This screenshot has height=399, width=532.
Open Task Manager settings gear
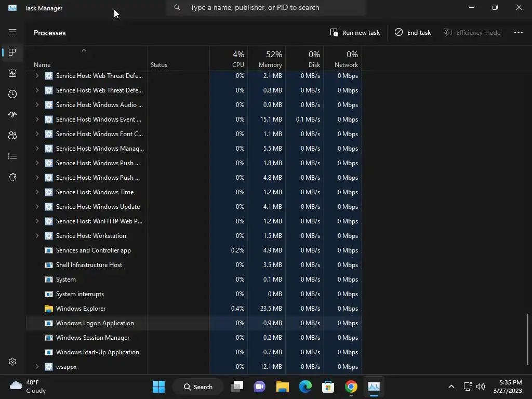12,362
